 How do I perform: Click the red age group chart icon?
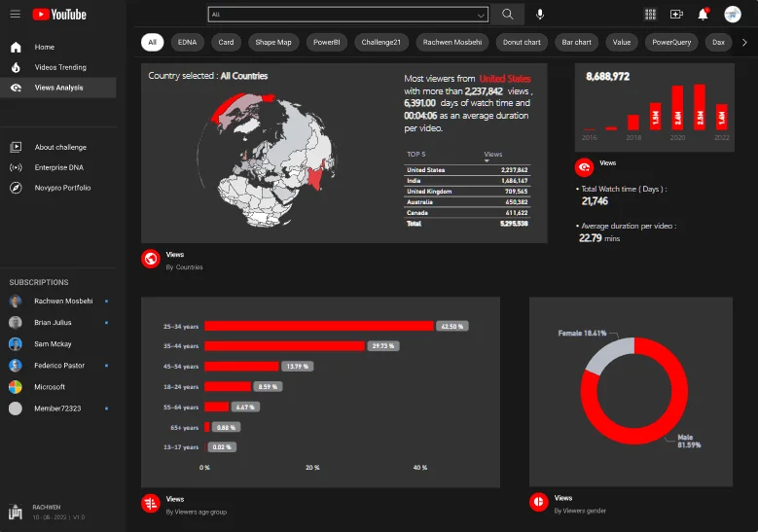click(x=151, y=504)
